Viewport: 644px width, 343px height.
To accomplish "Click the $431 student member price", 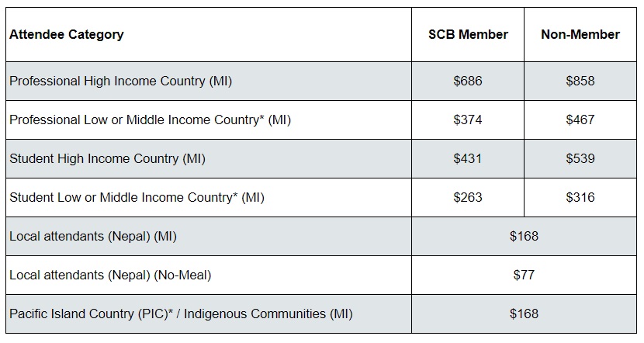I will click(468, 159).
